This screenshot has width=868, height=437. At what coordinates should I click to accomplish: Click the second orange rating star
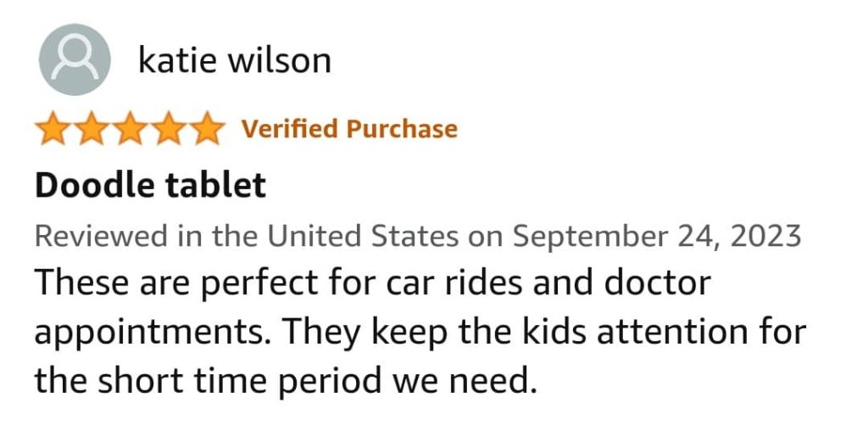tap(92, 128)
